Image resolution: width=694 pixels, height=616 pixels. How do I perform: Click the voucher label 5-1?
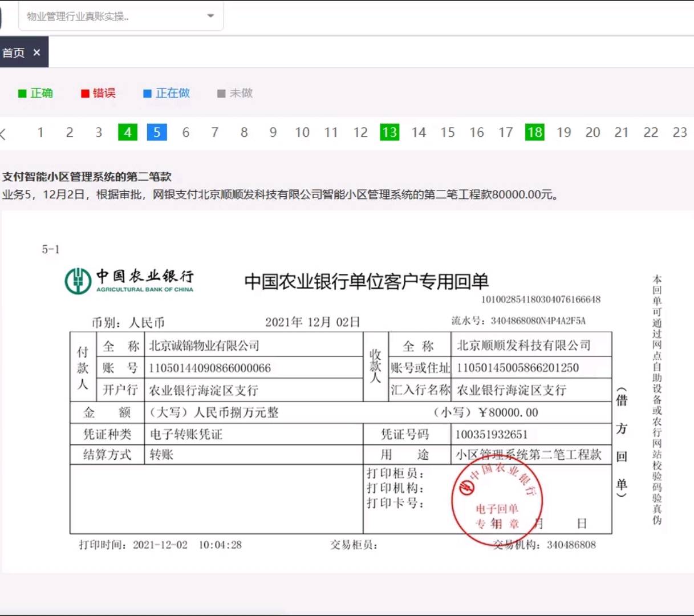pyautogui.click(x=51, y=249)
